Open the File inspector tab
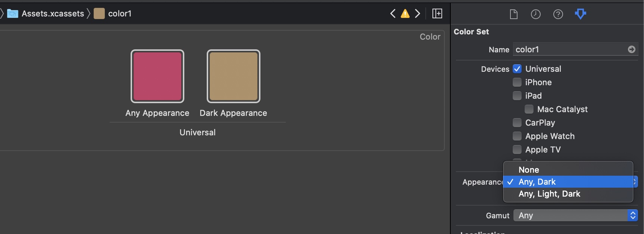 click(513, 14)
